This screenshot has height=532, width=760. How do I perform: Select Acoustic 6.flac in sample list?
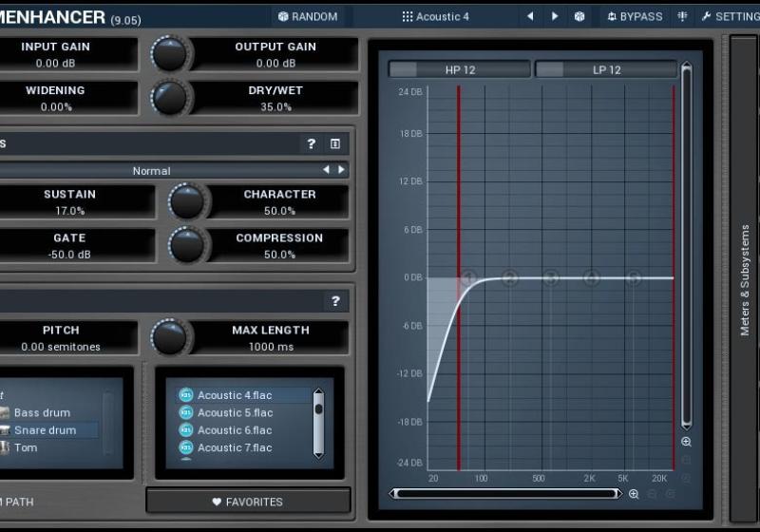(235, 430)
